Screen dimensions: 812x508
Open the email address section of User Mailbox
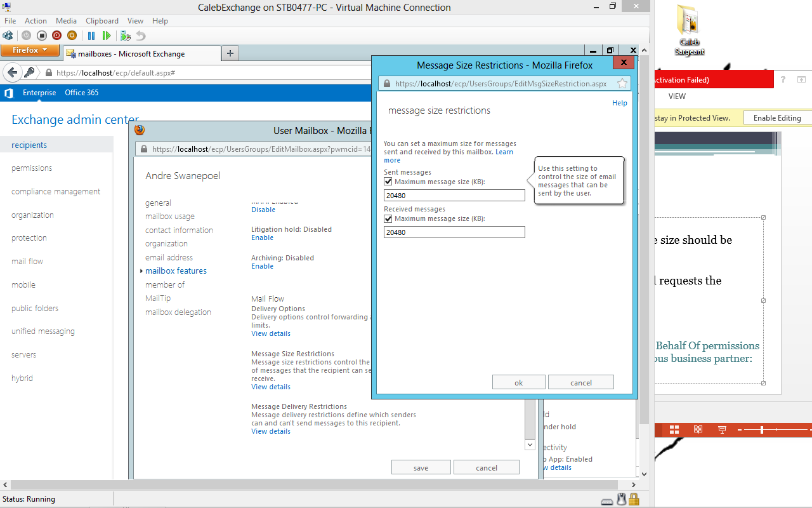pos(169,257)
